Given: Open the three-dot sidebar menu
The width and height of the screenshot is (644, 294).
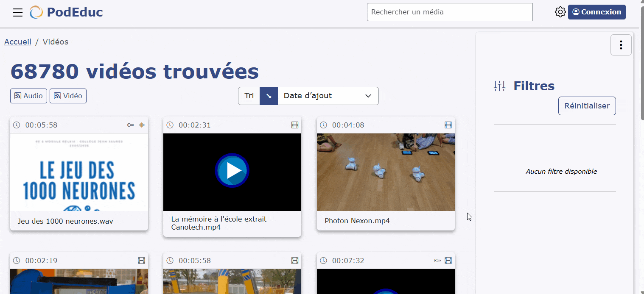Looking at the screenshot, I should (x=621, y=45).
